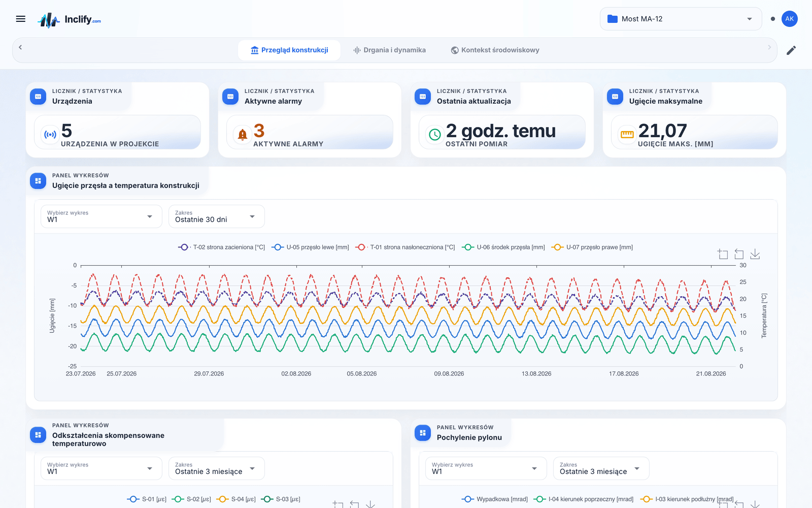The image size is (812, 508).
Task: Open Wybierz wykres dropdown in Odkształcenia panel
Action: (101, 468)
